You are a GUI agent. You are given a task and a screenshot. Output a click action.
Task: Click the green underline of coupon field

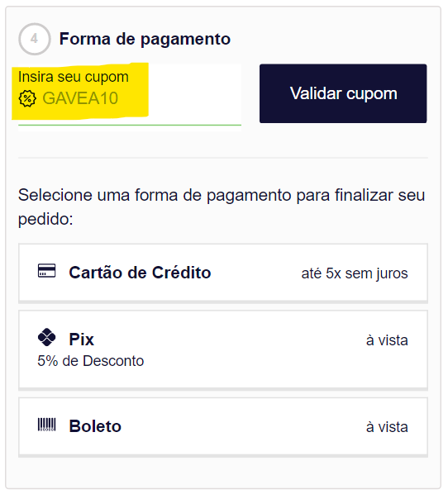click(130, 125)
